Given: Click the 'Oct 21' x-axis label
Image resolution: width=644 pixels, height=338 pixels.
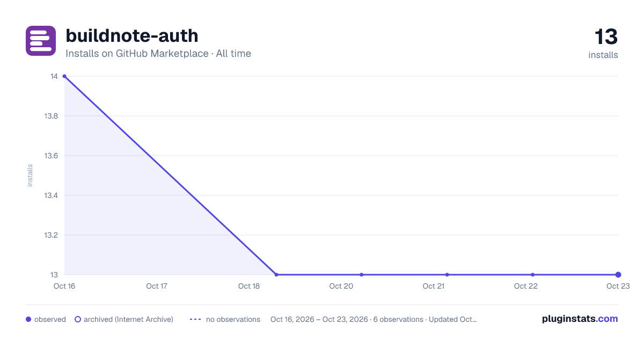Looking at the screenshot, I should coord(434,286).
